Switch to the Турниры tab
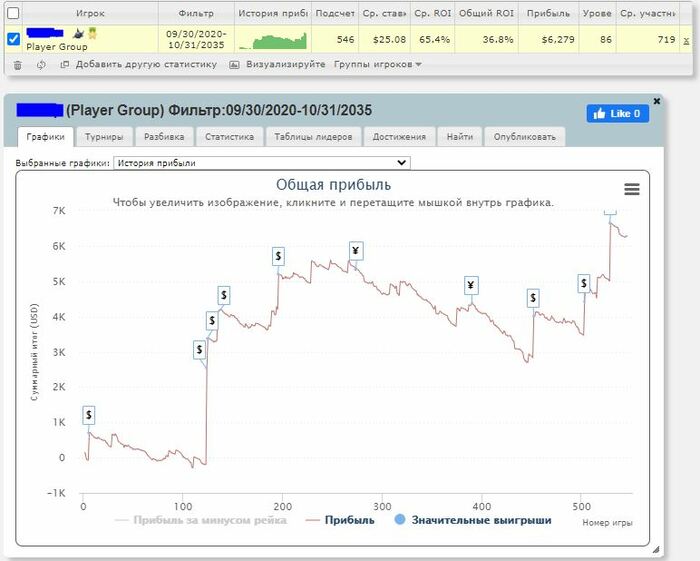This screenshot has width=700, height=561. pos(104,137)
